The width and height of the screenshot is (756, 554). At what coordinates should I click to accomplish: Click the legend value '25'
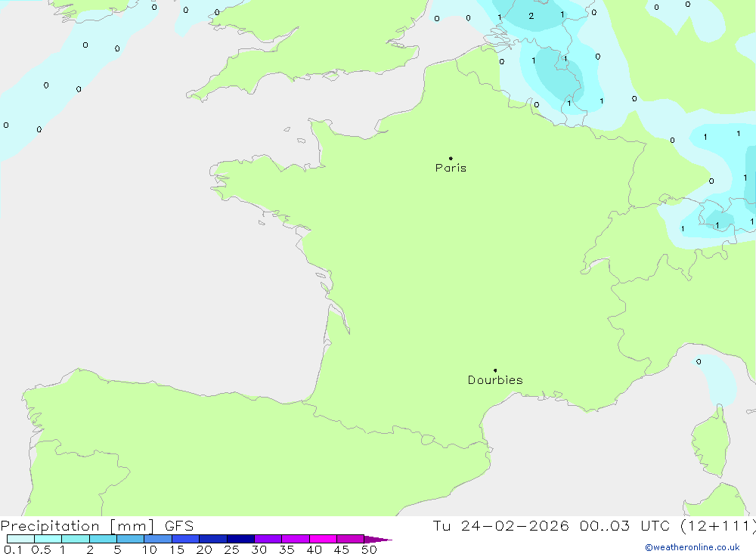(231, 549)
